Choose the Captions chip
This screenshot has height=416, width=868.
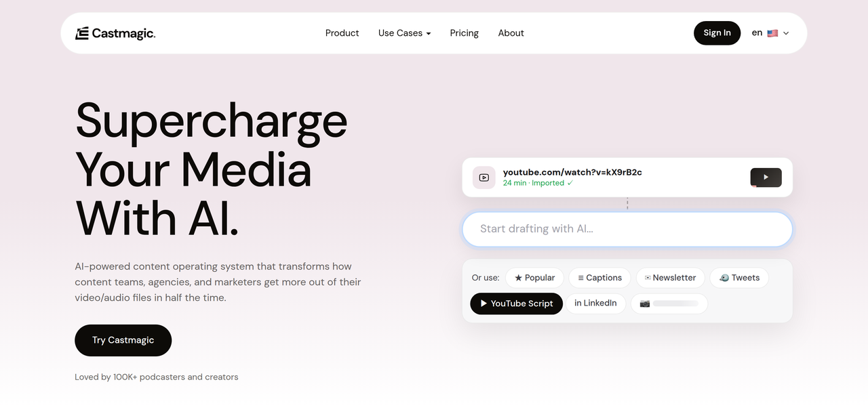599,278
